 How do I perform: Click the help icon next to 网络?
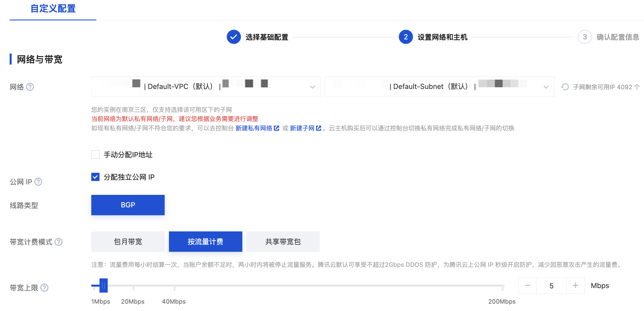[30, 87]
